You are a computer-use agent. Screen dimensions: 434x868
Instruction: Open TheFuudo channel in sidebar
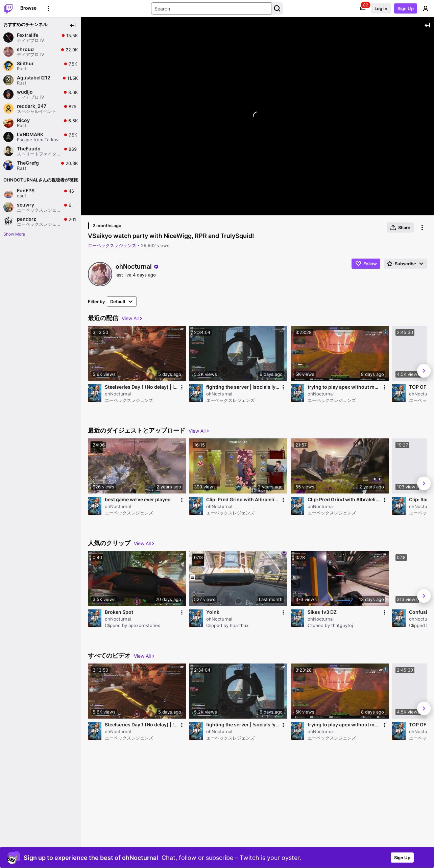[x=41, y=151]
